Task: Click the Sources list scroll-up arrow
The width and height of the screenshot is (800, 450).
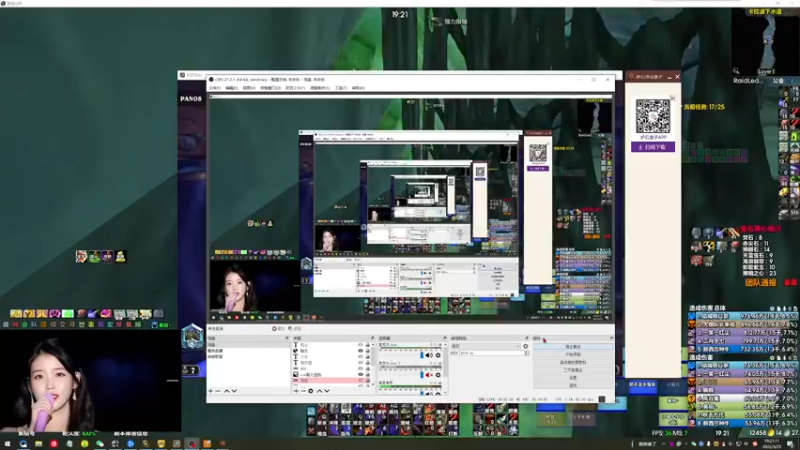Action: (x=373, y=345)
